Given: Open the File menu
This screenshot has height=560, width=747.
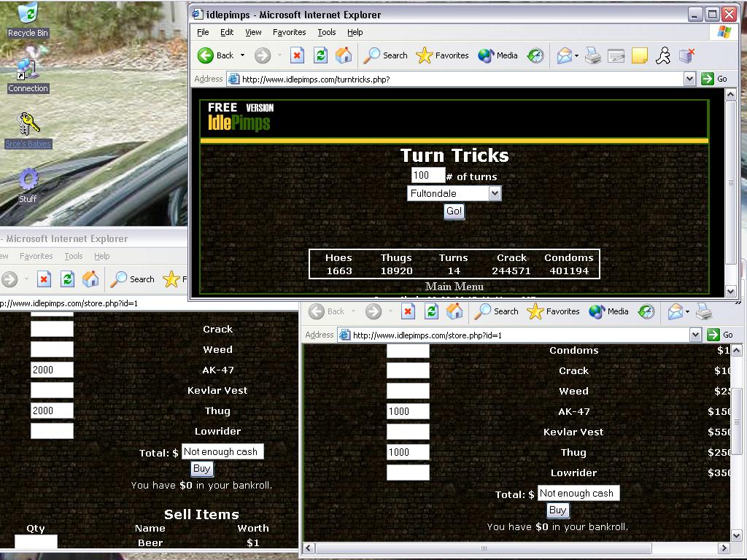Looking at the screenshot, I should pyautogui.click(x=203, y=32).
